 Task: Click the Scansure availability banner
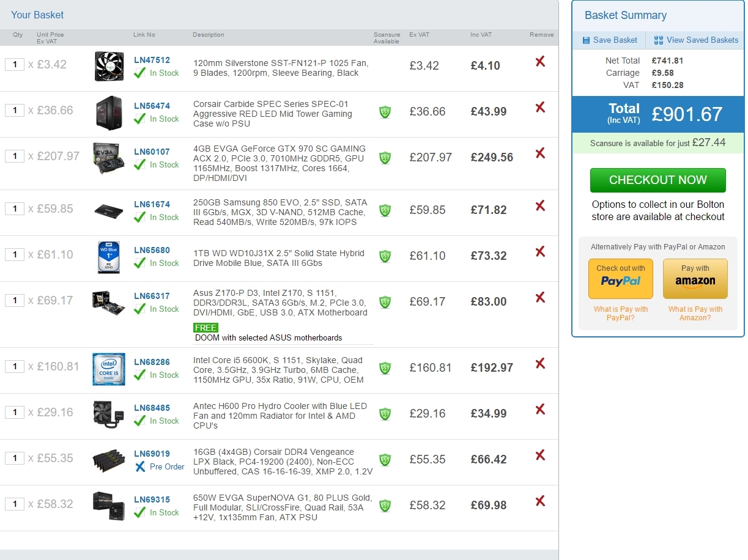[658, 142]
